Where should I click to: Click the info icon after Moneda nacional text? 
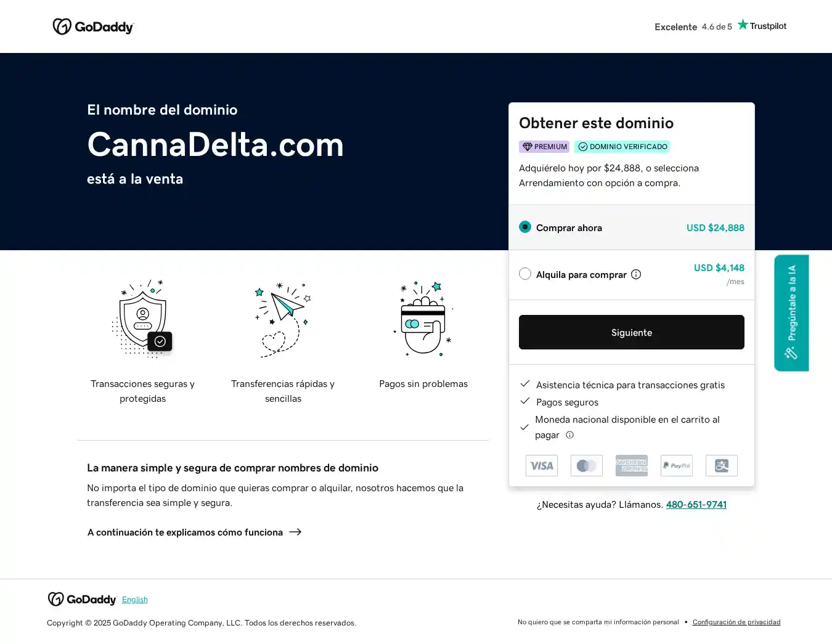click(x=570, y=435)
